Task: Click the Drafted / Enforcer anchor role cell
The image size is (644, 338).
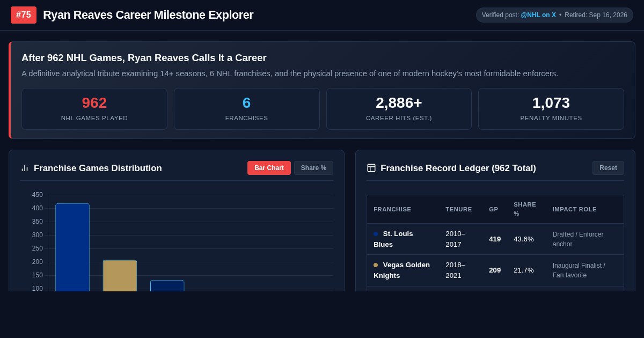Action: coord(578,239)
